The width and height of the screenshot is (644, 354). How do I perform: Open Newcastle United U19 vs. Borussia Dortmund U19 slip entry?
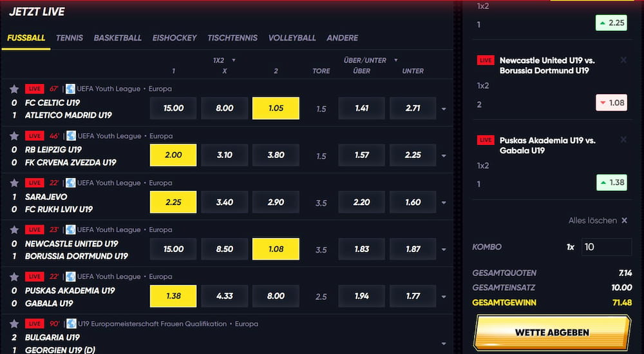547,65
